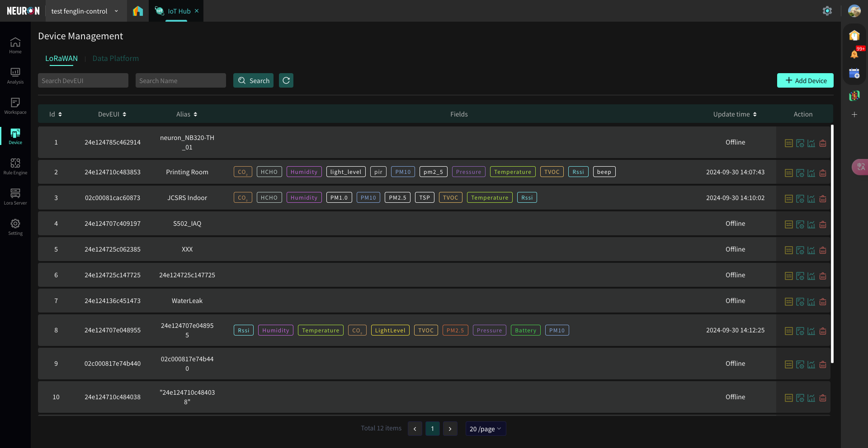Image resolution: width=868 pixels, height=448 pixels.
Task: Open the settings gear in top bar
Action: tap(827, 11)
